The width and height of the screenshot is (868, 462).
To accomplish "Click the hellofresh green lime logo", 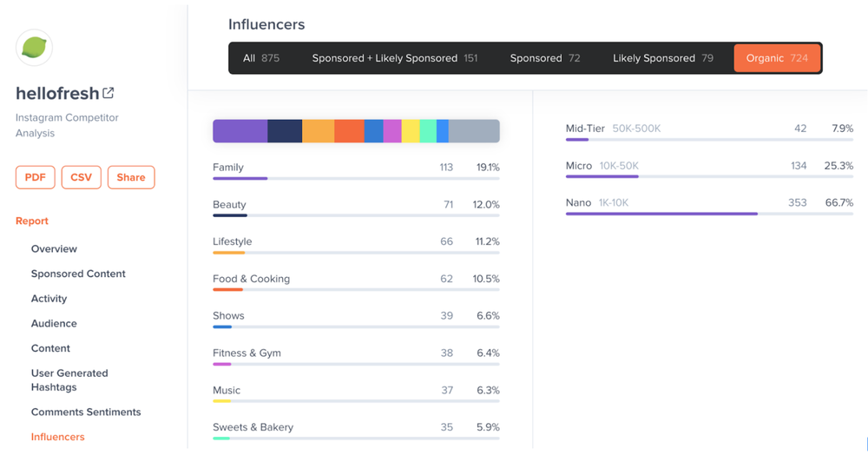I will tap(34, 48).
